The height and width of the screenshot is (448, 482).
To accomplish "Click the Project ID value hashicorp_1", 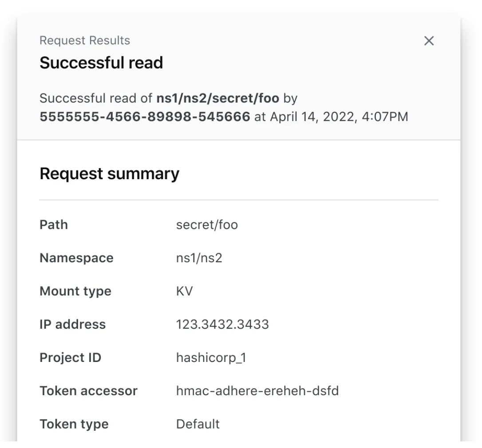I will click(211, 358).
